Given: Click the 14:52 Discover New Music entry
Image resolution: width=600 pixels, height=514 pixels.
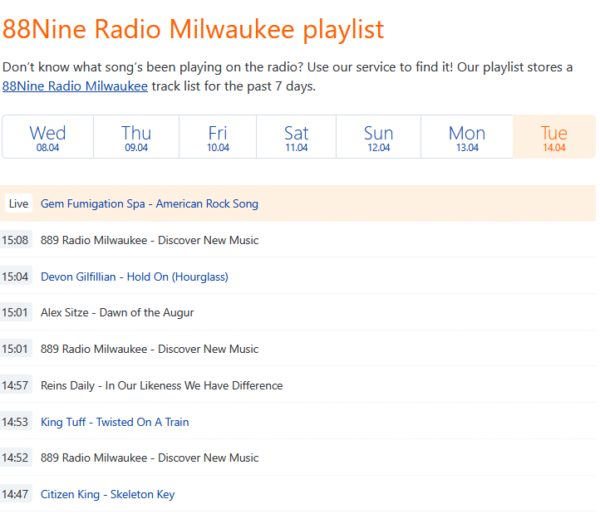Looking at the screenshot, I should coord(150,458).
